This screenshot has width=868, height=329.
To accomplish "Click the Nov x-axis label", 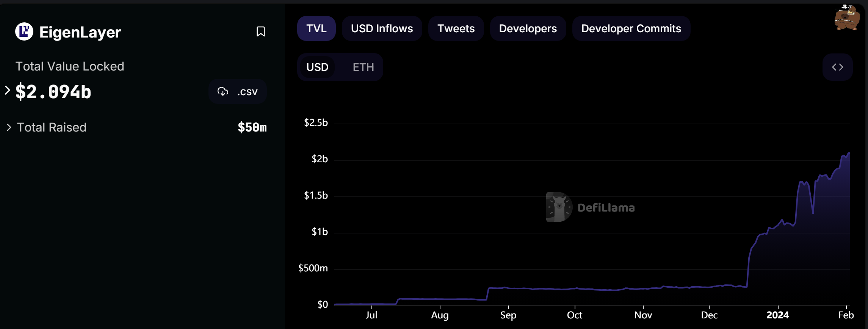I will (643, 315).
